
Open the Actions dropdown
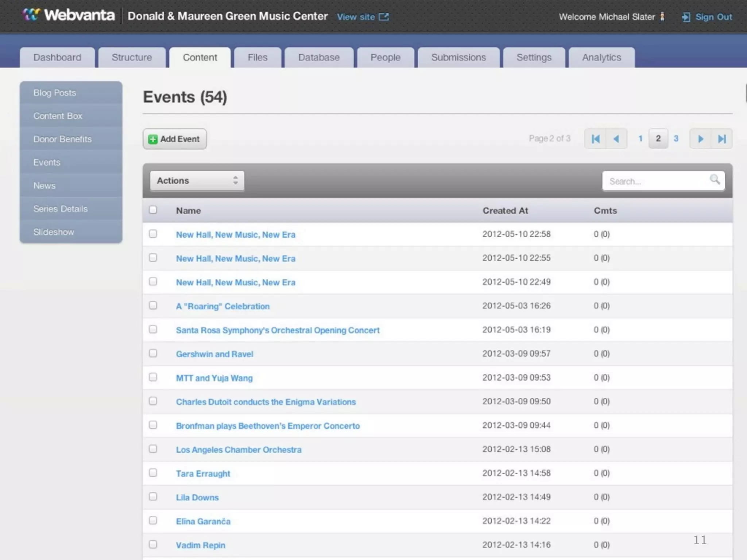[x=197, y=180]
